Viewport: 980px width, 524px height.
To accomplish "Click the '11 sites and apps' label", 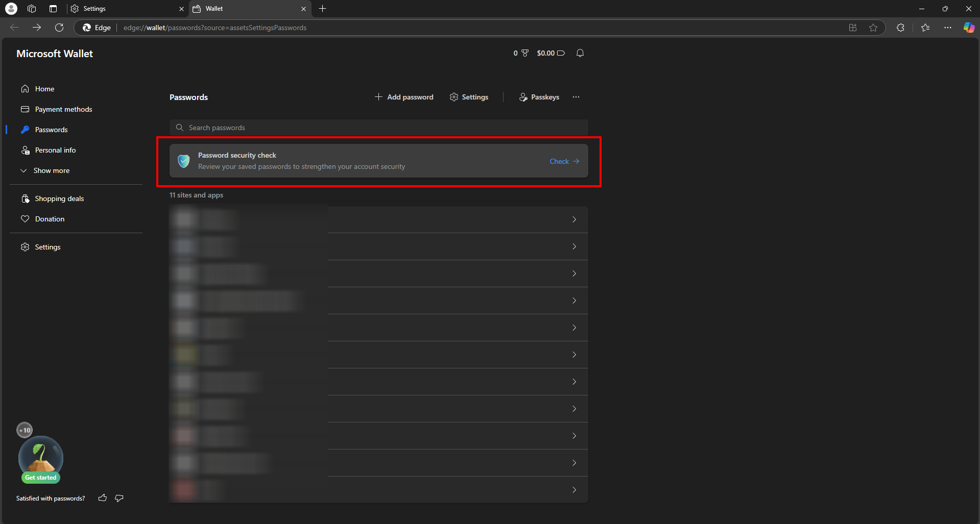I will 196,195.
